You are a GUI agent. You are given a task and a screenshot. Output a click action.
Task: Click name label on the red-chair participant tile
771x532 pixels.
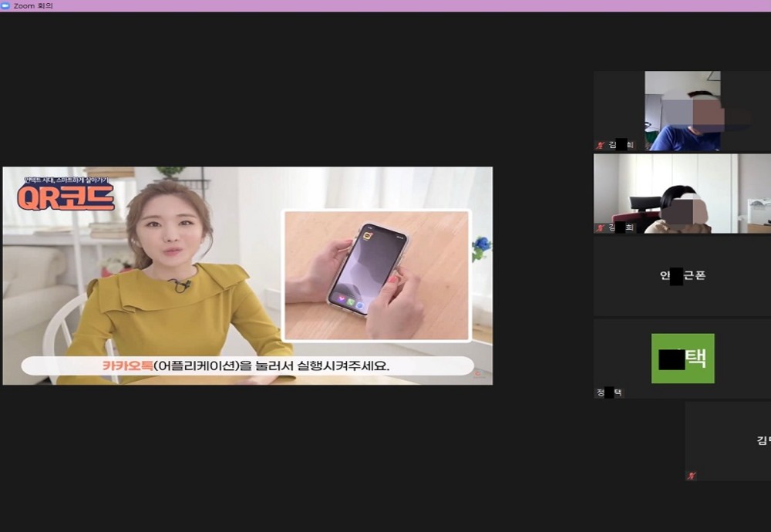tap(621, 227)
